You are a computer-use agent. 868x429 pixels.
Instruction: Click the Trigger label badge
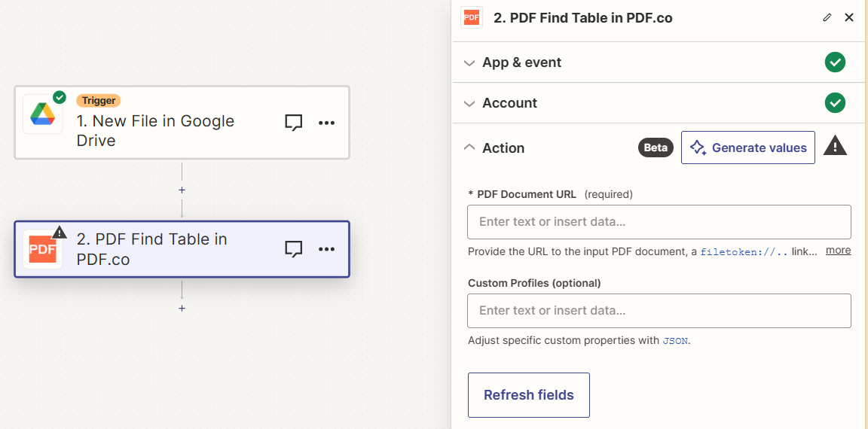[99, 101]
